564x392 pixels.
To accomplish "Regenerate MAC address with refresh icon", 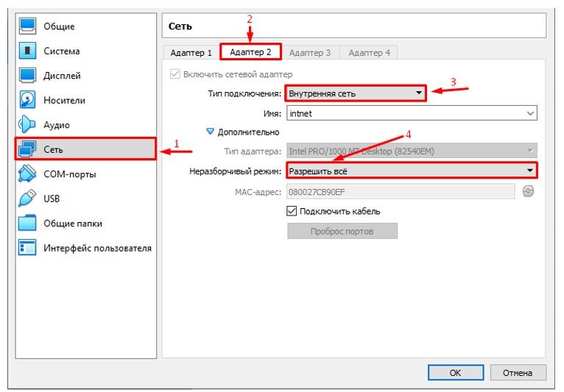I will pos(528,191).
